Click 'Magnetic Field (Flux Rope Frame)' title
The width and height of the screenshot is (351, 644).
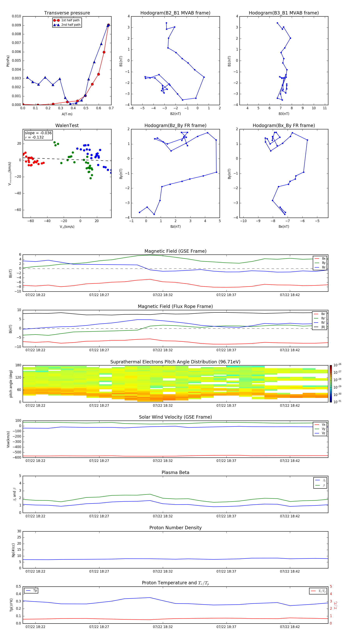coord(175,307)
